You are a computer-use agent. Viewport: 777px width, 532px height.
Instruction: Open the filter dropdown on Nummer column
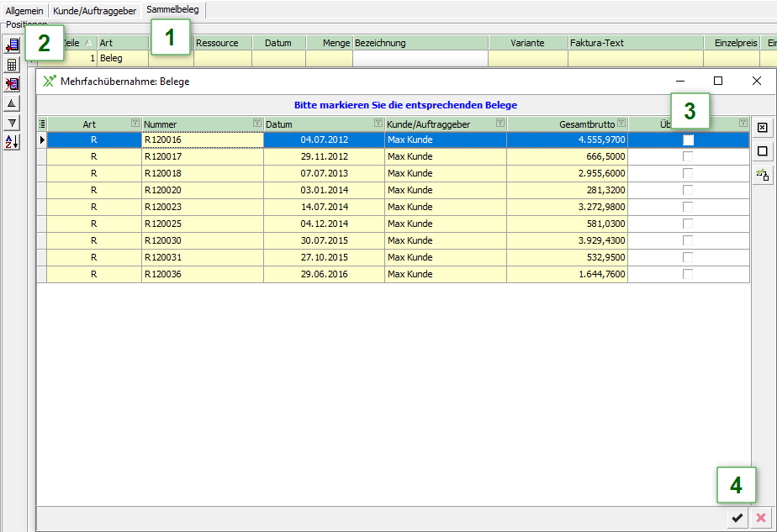point(256,124)
